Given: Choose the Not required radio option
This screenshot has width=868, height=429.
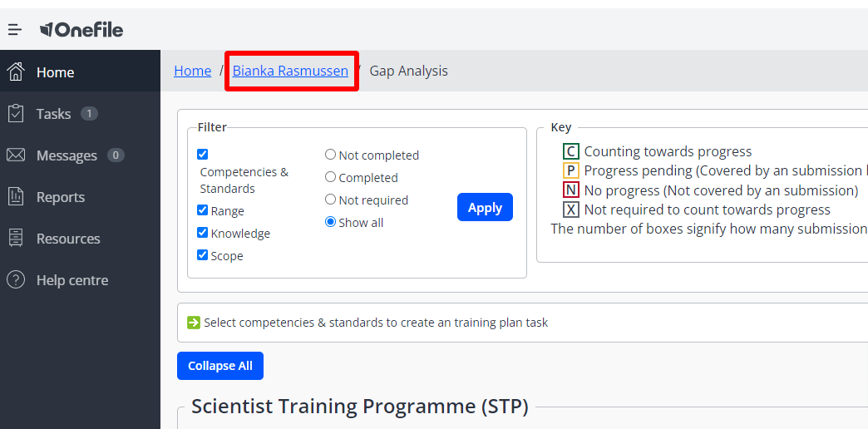Looking at the screenshot, I should pos(330,200).
